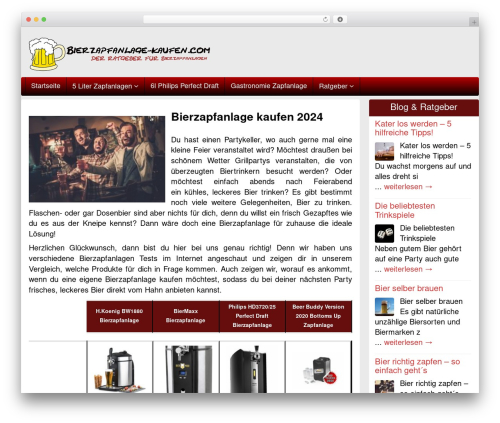Open Bier selber brauen headline link

409,288
